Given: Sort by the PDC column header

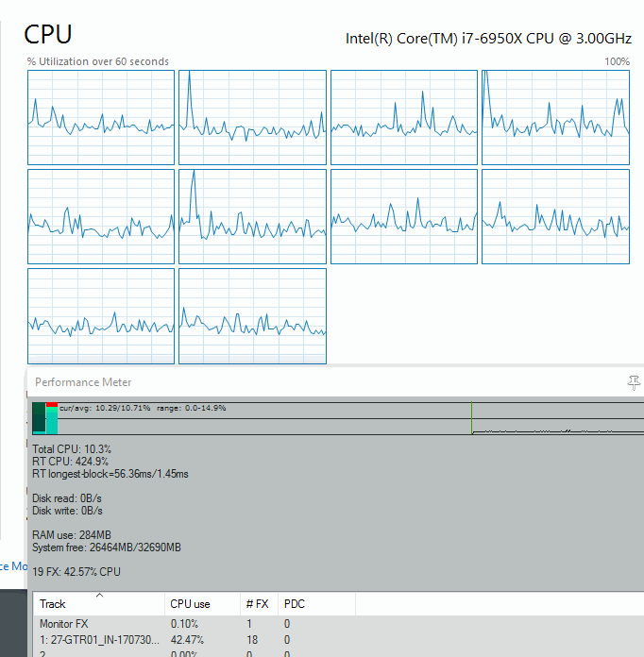Looking at the screenshot, I should click(x=316, y=604).
